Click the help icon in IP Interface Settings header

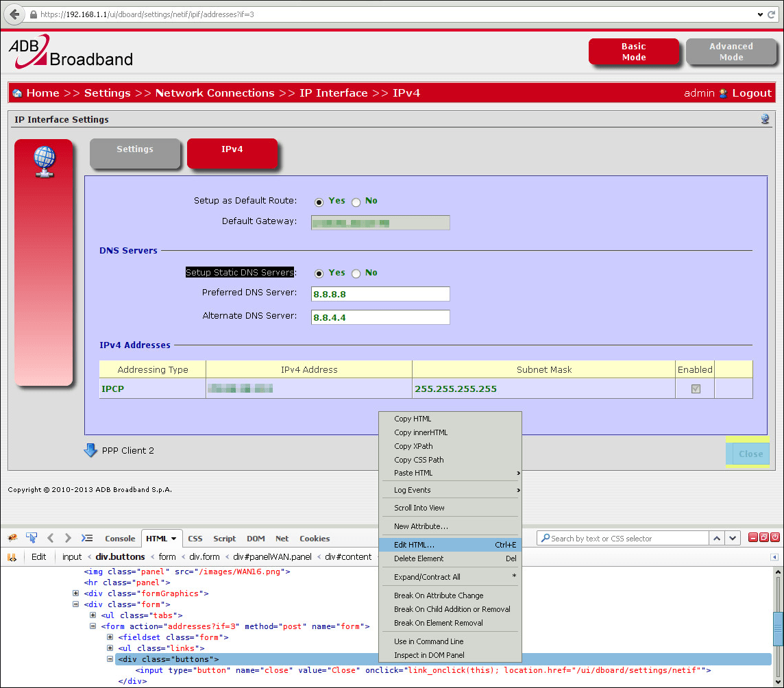pos(765,119)
